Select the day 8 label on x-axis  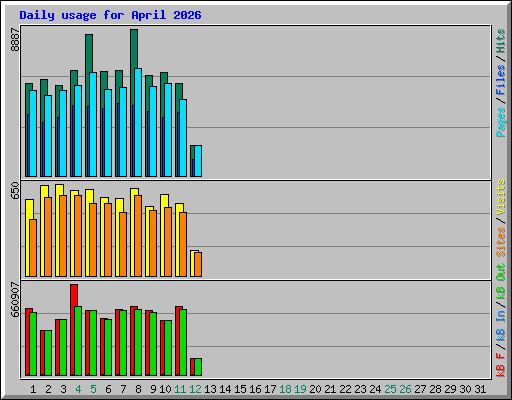(x=138, y=389)
